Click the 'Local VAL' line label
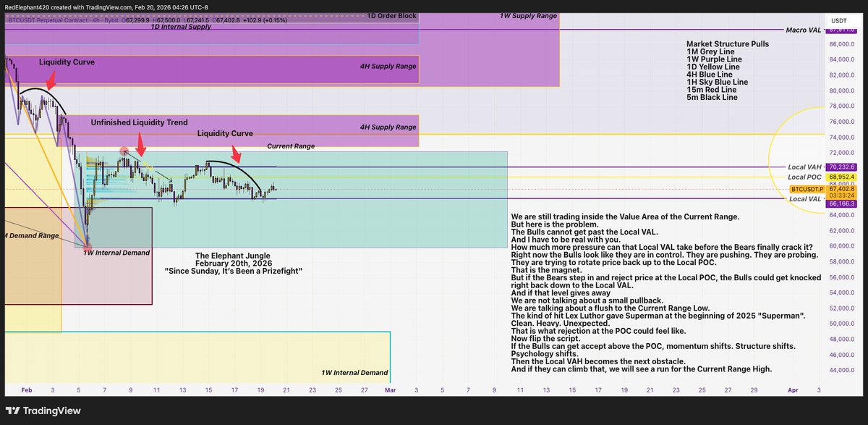Image resolution: width=868 pixels, height=425 pixels. 806,198
